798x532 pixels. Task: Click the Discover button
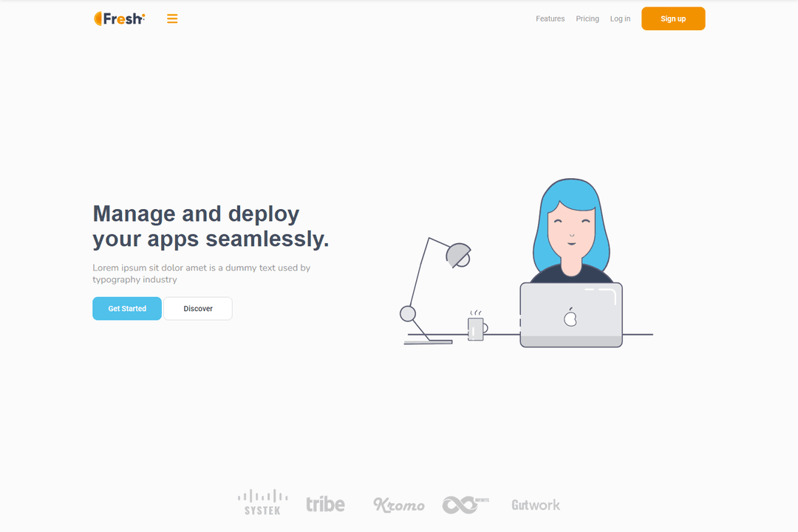point(198,309)
